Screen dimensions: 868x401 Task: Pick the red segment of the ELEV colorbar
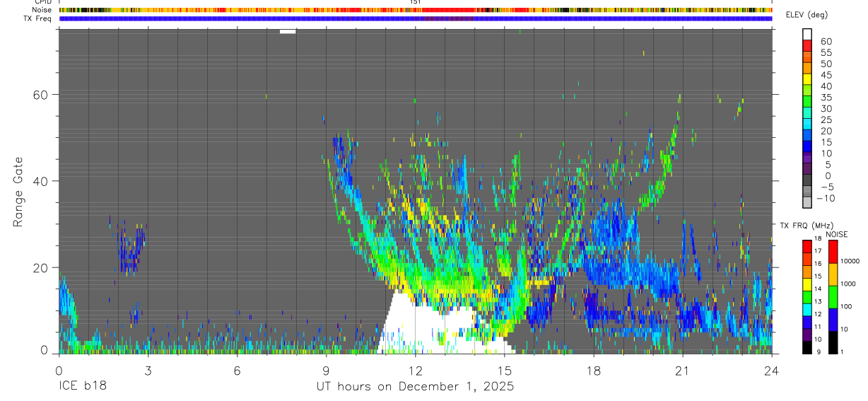[x=807, y=45]
